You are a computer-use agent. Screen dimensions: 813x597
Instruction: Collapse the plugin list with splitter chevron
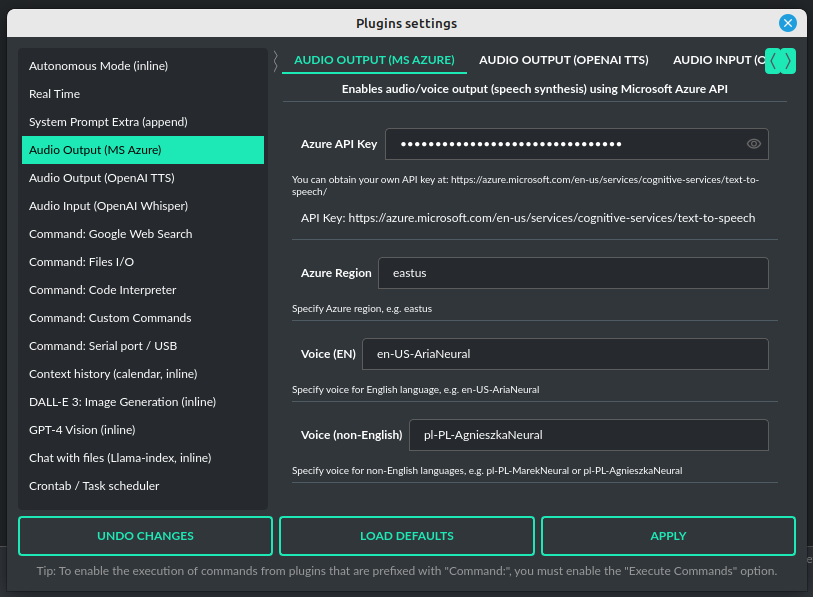pos(275,61)
